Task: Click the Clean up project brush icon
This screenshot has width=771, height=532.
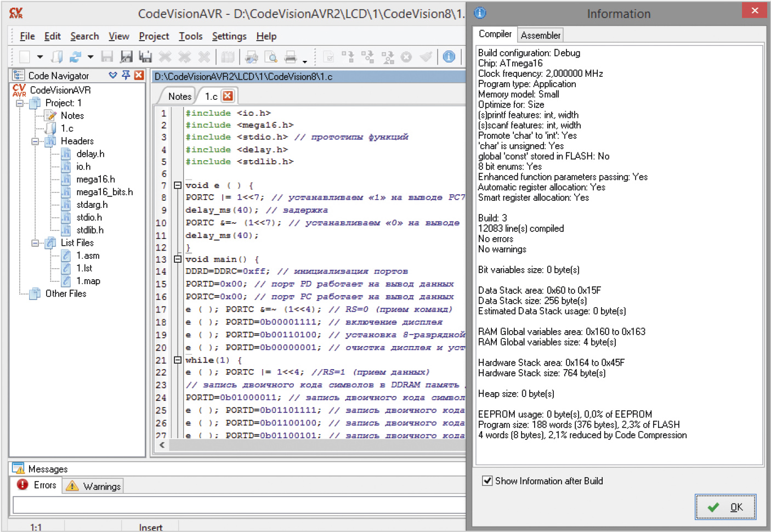Action: click(426, 56)
